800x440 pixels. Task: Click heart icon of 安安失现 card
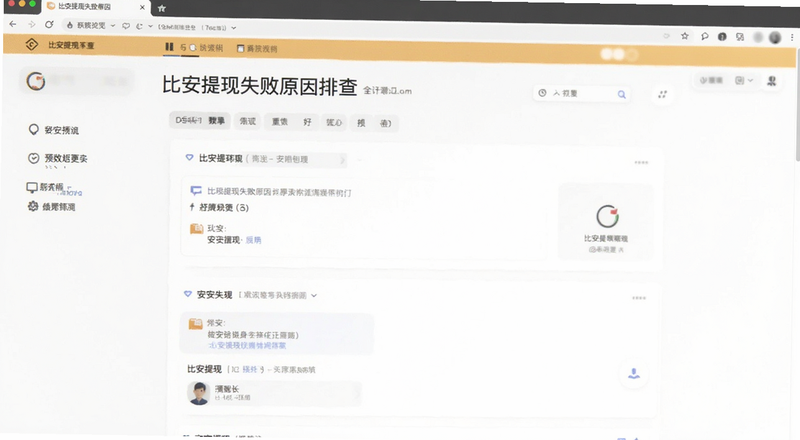(188, 294)
